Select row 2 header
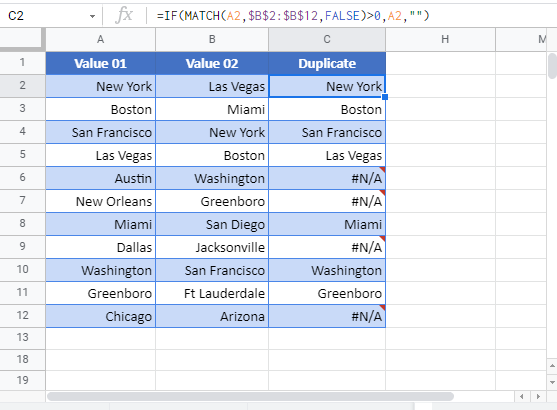This screenshot has width=557, height=410. point(22,86)
